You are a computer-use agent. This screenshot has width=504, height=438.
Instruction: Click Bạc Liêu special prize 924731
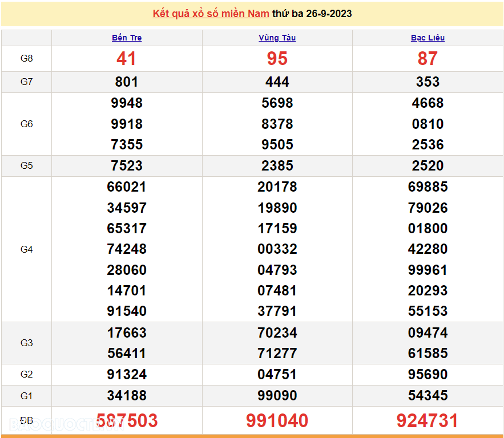click(x=428, y=421)
